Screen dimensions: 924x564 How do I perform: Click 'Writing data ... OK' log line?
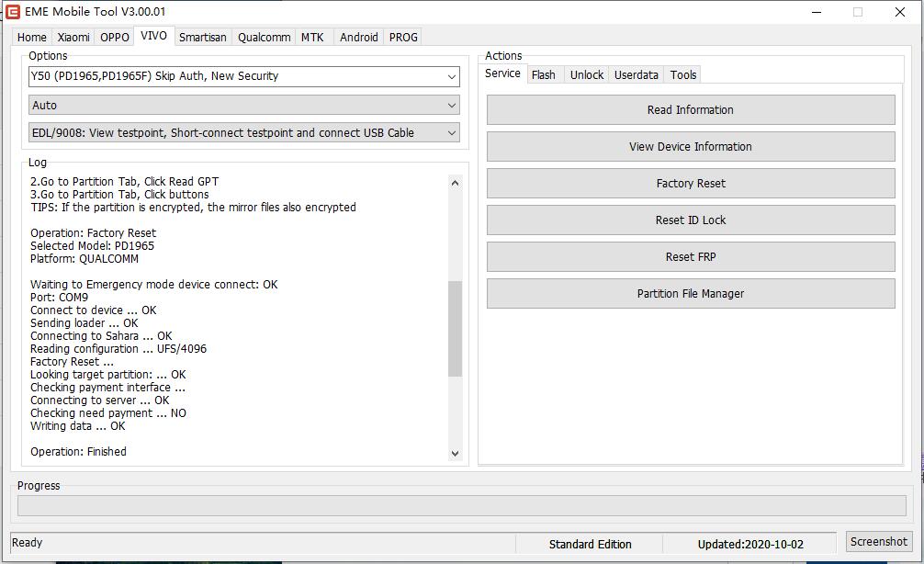pyautogui.click(x=78, y=426)
